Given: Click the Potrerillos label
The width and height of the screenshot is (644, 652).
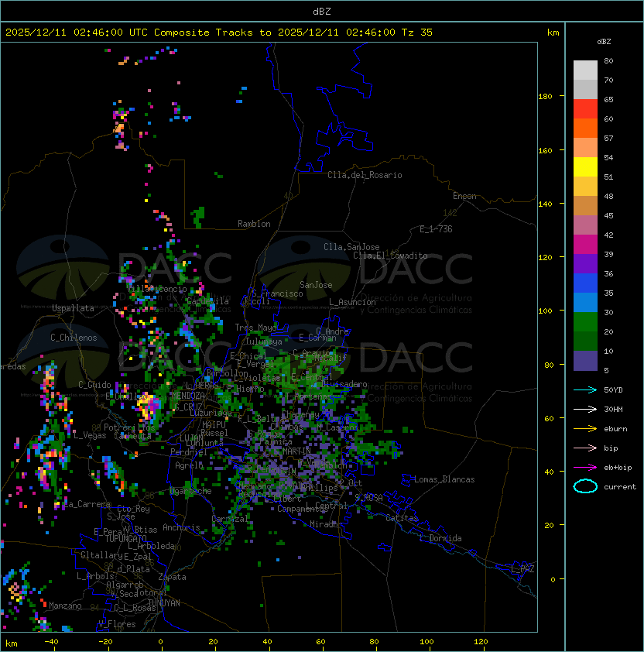Looking at the screenshot, I should (129, 427).
